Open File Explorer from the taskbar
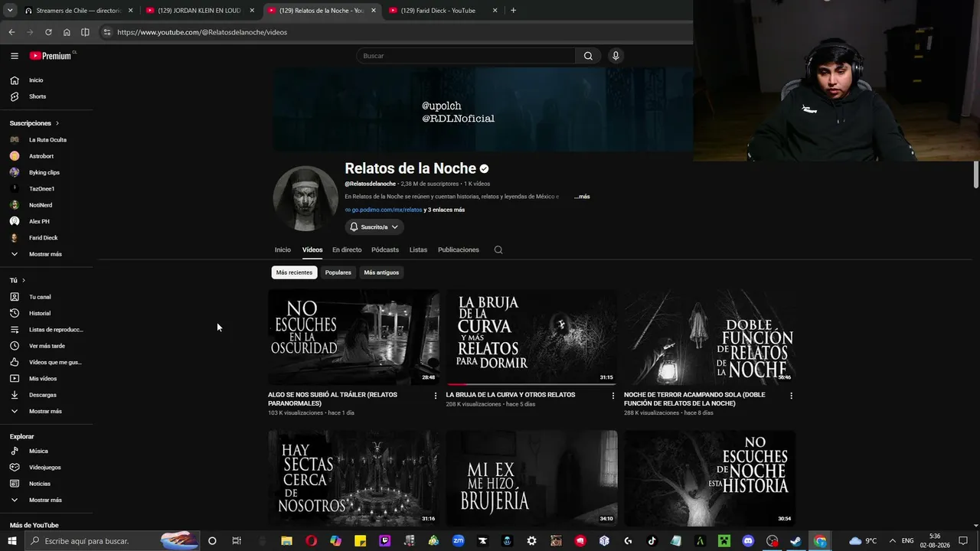The image size is (980, 551). [286, 541]
